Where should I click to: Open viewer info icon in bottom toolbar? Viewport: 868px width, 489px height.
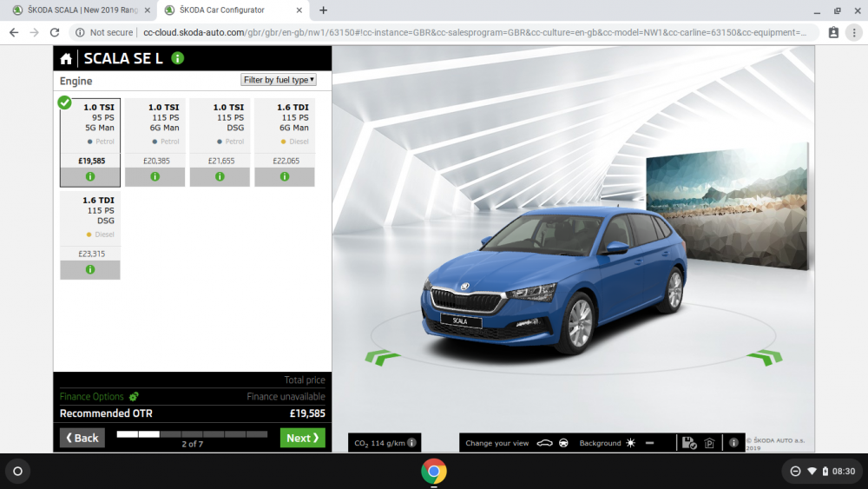click(x=733, y=443)
